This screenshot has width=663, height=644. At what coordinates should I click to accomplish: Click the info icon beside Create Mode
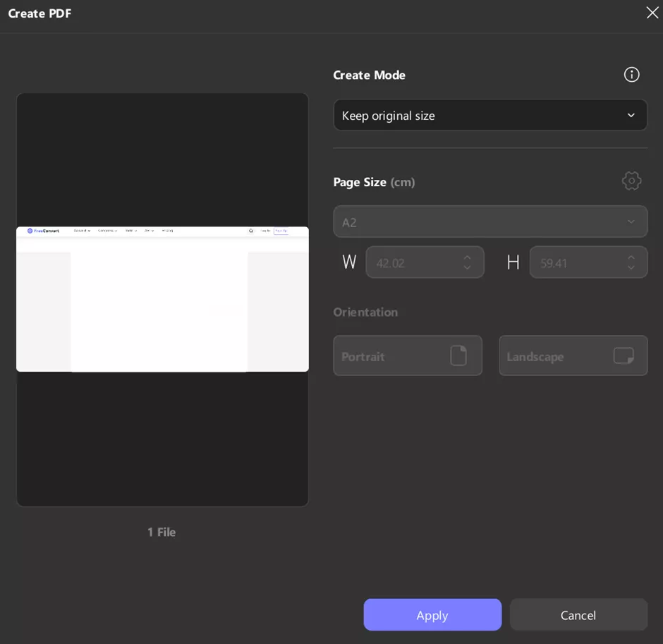[x=631, y=75]
